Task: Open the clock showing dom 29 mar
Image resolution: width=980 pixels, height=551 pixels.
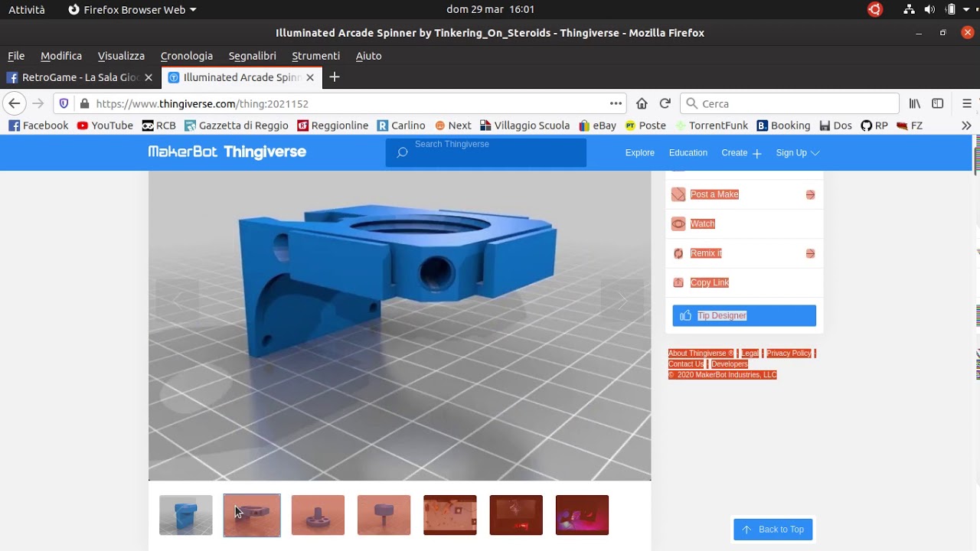Action: coord(490,9)
